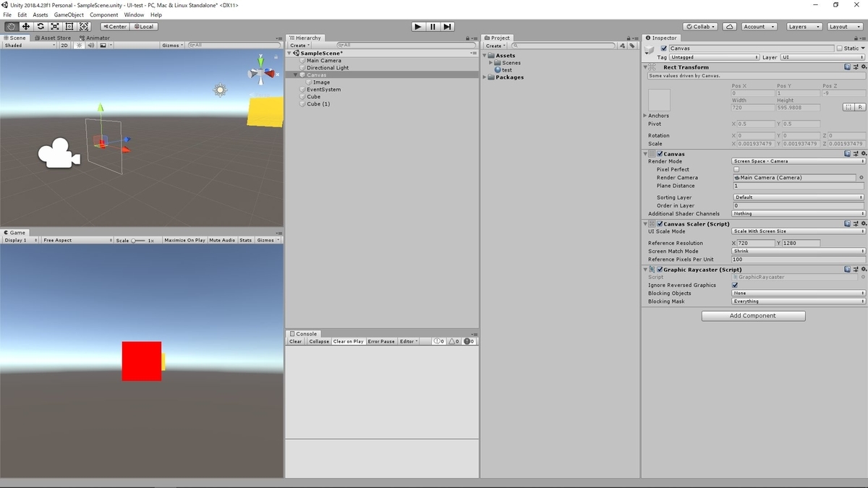
Task: Toggle info messages count in Console
Action: (x=438, y=341)
